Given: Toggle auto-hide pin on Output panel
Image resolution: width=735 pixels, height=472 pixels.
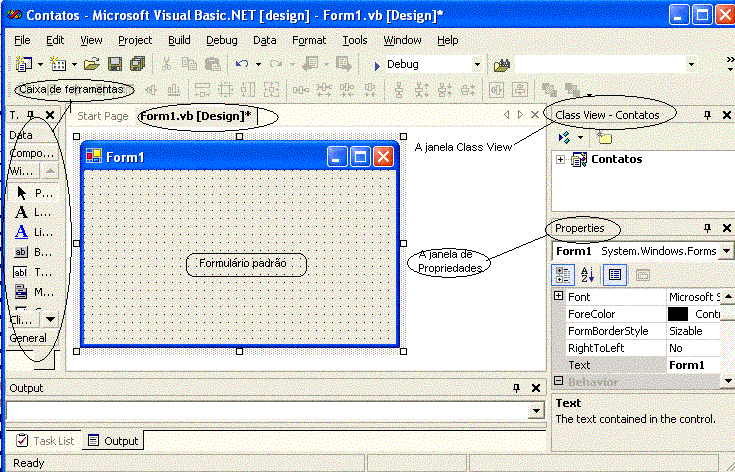Looking at the screenshot, I should [516, 388].
